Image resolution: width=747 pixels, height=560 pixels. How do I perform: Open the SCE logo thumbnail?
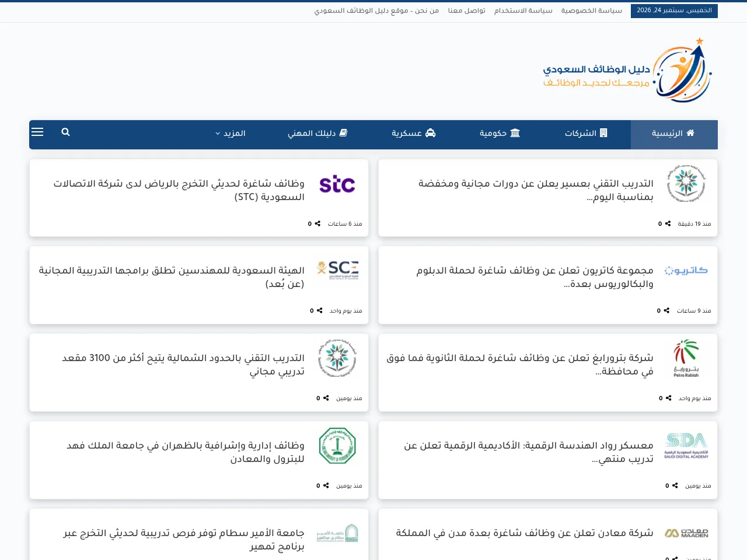point(337,270)
